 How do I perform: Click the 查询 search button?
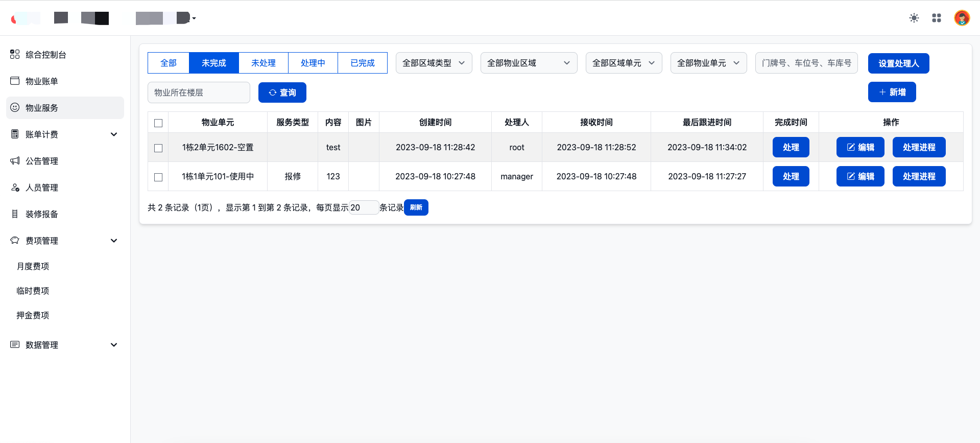click(x=282, y=92)
